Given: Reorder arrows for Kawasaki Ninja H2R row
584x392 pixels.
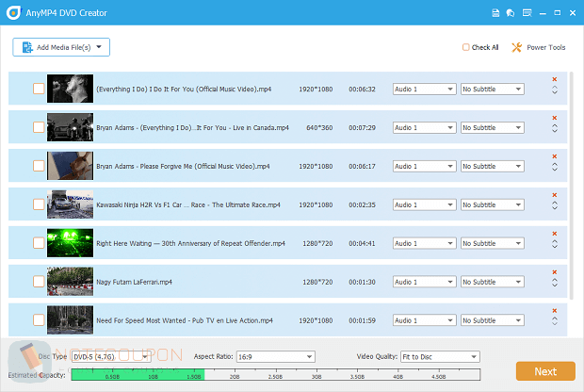Looking at the screenshot, I should click(x=554, y=205).
